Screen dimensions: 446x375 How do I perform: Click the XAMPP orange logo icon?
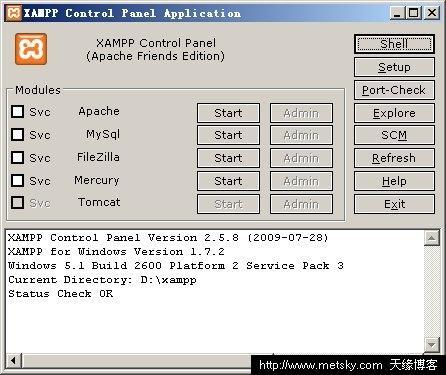(x=31, y=49)
